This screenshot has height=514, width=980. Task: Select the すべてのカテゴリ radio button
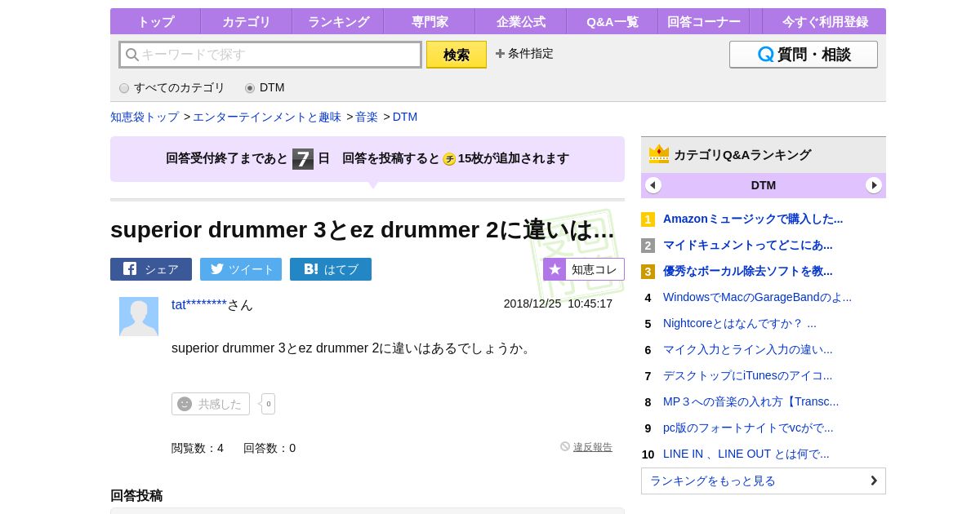coord(124,88)
